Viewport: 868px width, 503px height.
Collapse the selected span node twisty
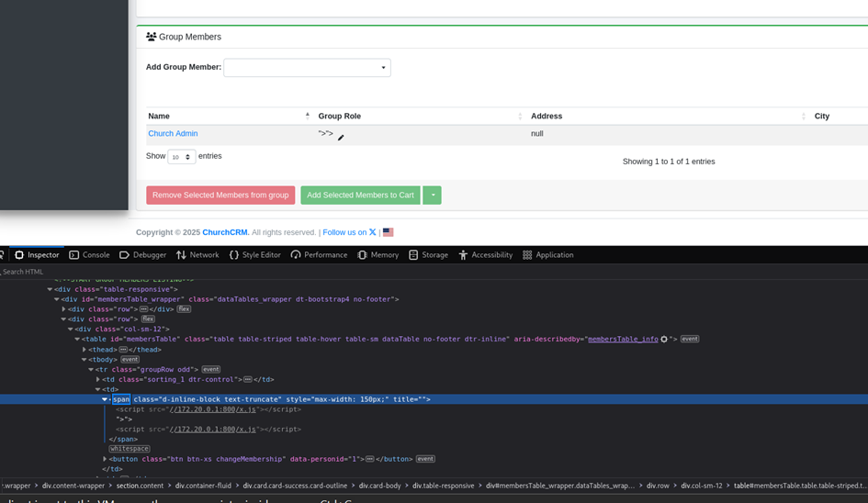tap(105, 399)
